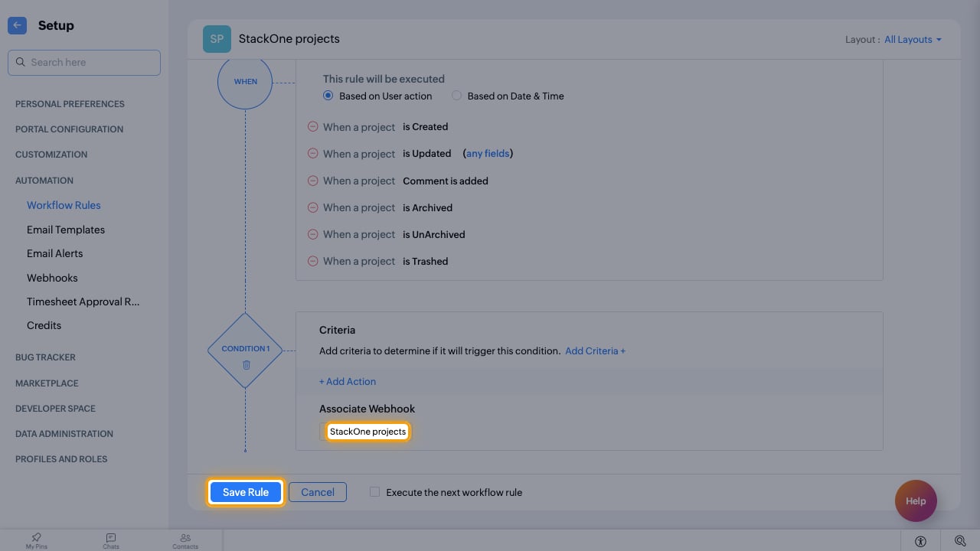Open the accessibility options icon
The height and width of the screenshot is (551, 980).
coord(920,541)
